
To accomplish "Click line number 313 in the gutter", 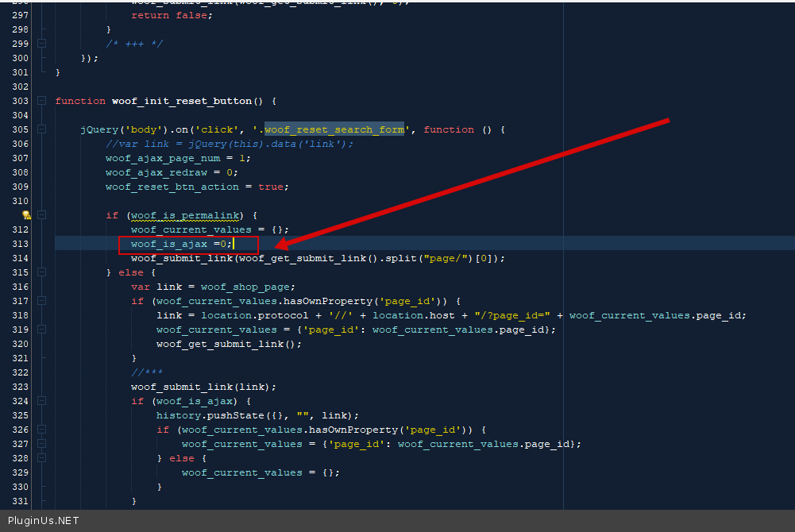I will click(20, 244).
